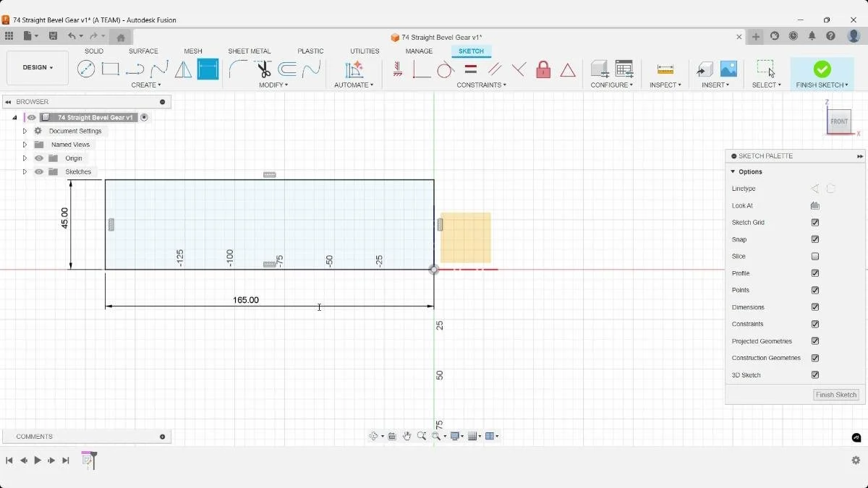The width and height of the screenshot is (868, 488).
Task: Apply the Horizontal/Vertical constraint
Action: [398, 69]
